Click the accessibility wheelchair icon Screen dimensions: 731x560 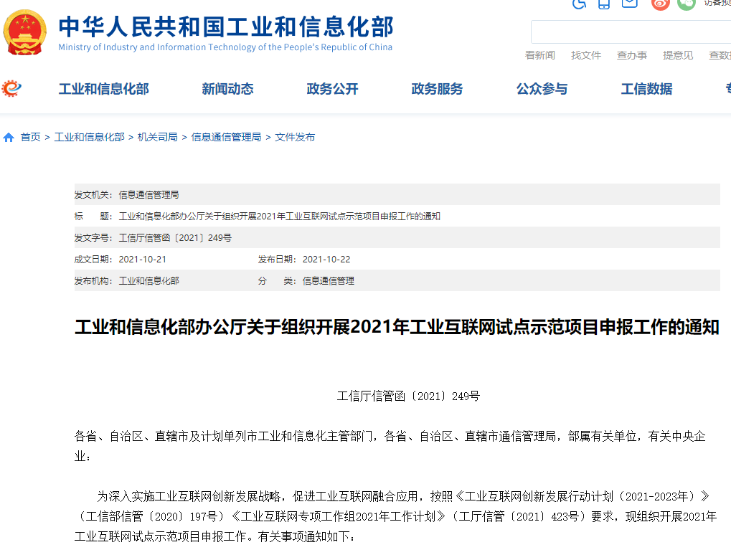[579, 4]
